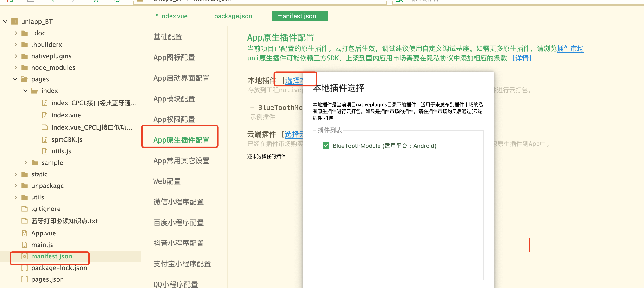Screen dimensions: 644x288
Task: Open the 插件市场 link
Action: [570, 48]
